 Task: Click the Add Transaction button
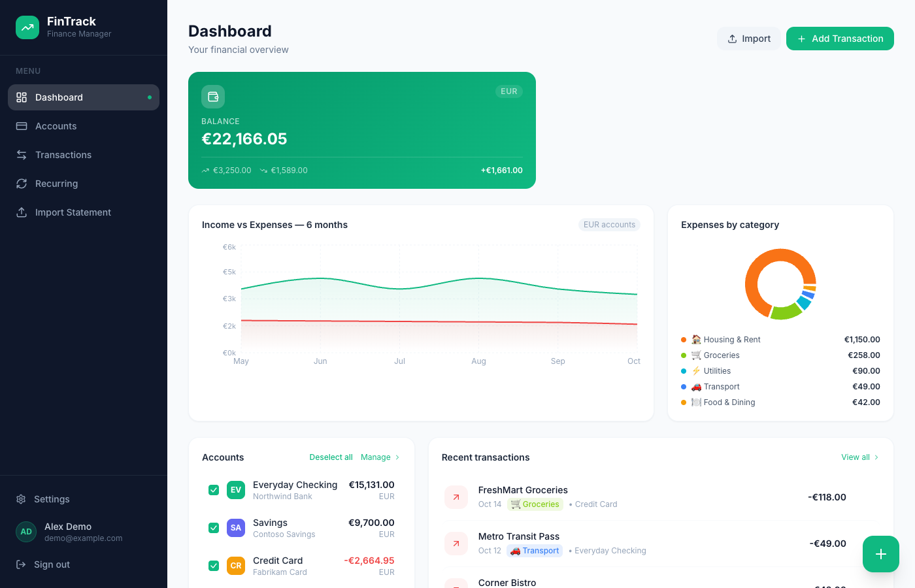click(x=840, y=39)
